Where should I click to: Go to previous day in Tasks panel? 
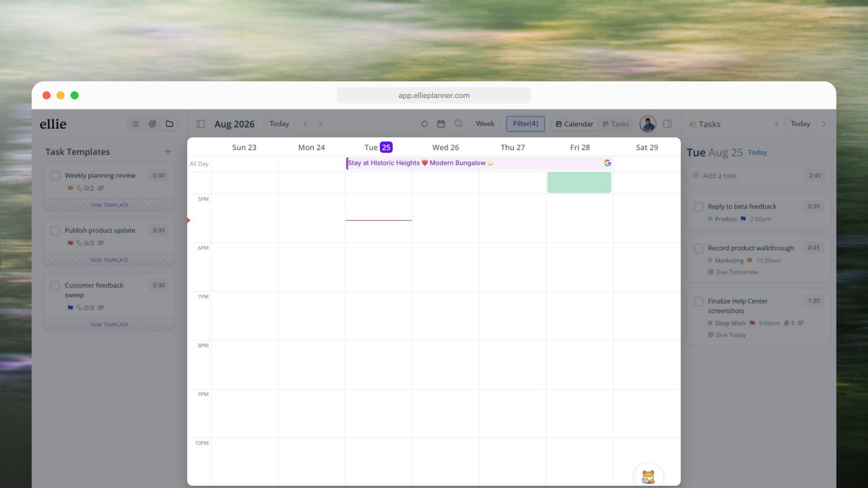click(x=777, y=124)
